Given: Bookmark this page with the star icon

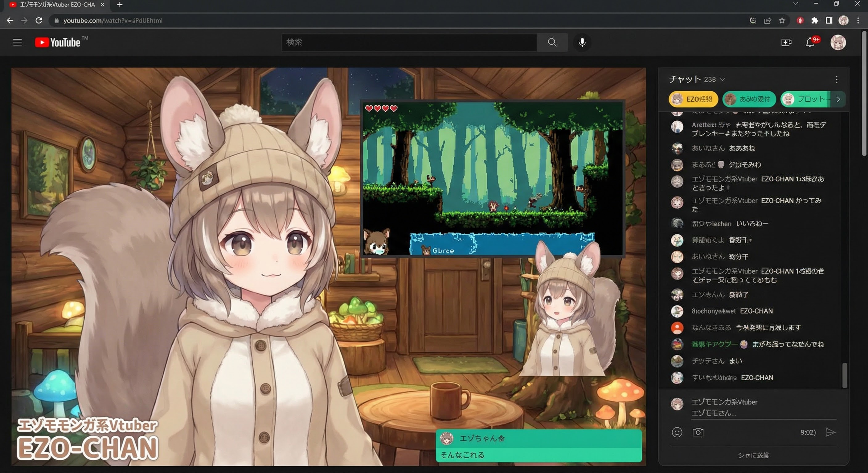Looking at the screenshot, I should pyautogui.click(x=782, y=21).
